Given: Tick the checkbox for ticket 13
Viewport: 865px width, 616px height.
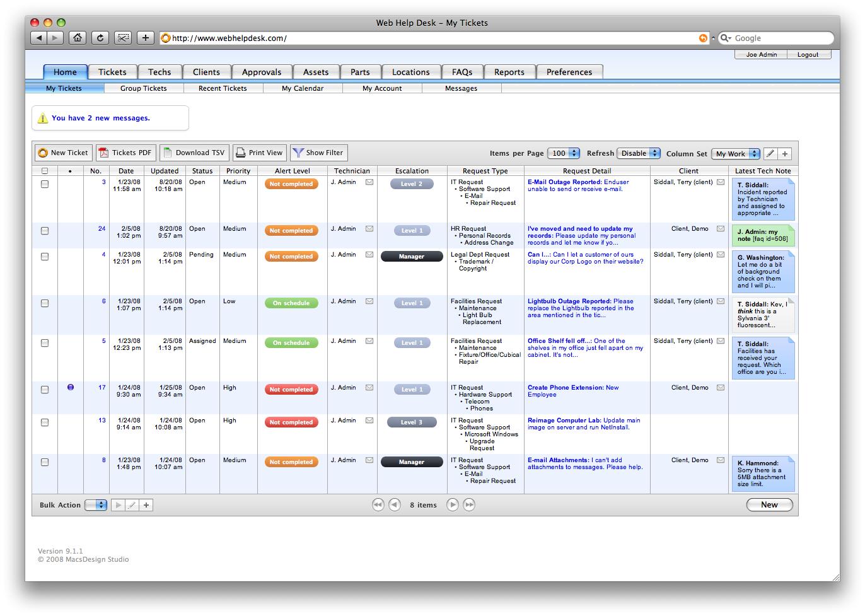Looking at the screenshot, I should [45, 422].
